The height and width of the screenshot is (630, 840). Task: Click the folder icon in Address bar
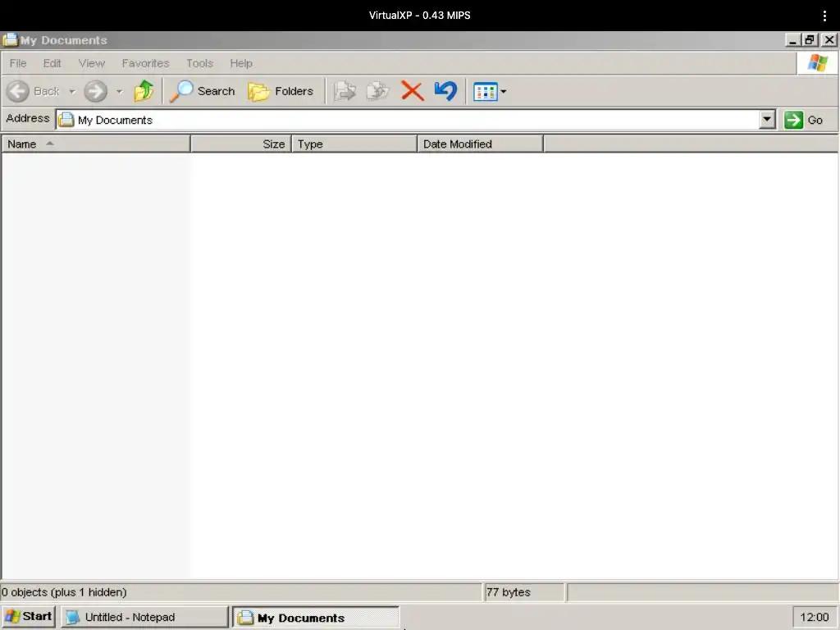(x=66, y=120)
